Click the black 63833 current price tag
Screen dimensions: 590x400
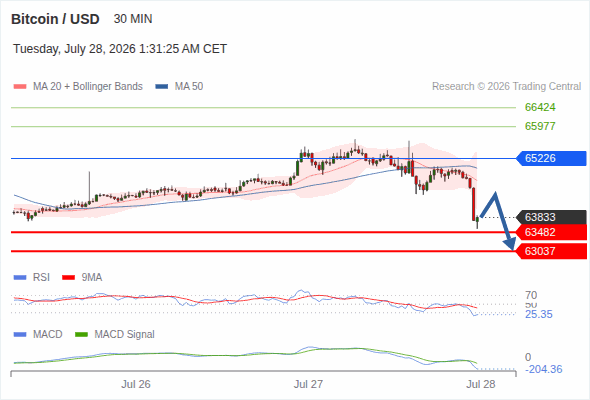(551, 217)
